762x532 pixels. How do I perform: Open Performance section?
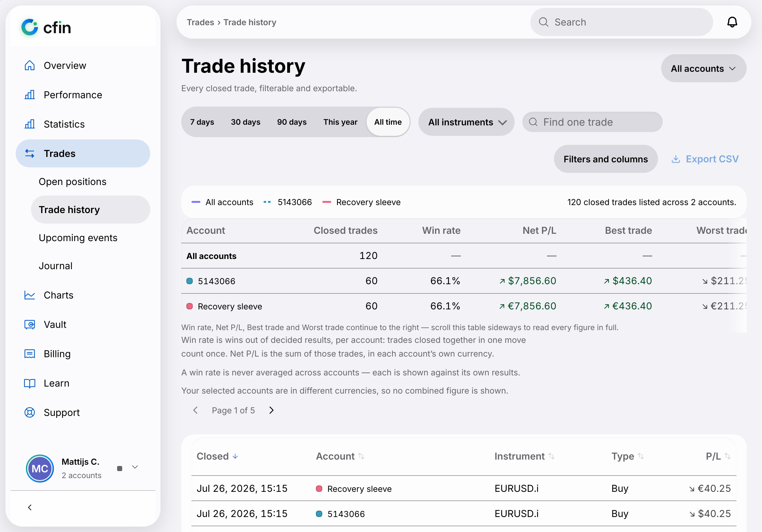click(x=83, y=95)
